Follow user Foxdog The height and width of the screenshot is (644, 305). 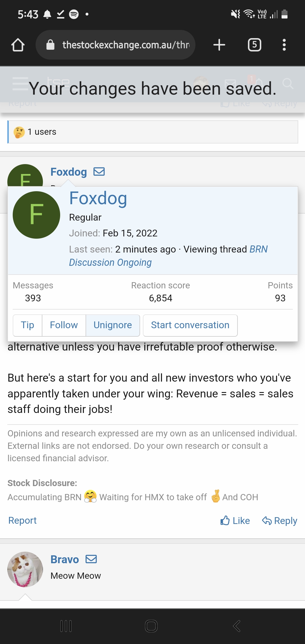[64, 325]
